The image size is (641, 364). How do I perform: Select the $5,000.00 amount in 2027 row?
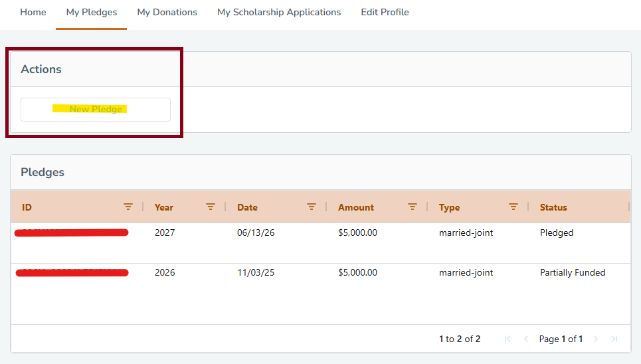point(358,232)
